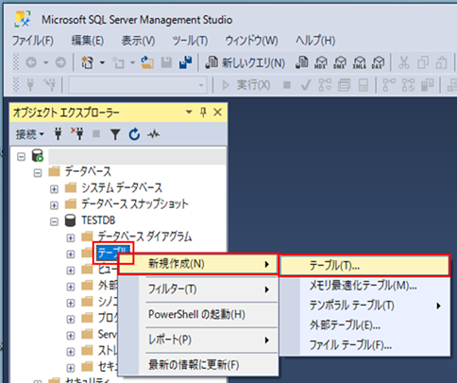The width and height of the screenshot is (457, 383).
Task: Click the Open File folder icon
Action: (147, 62)
